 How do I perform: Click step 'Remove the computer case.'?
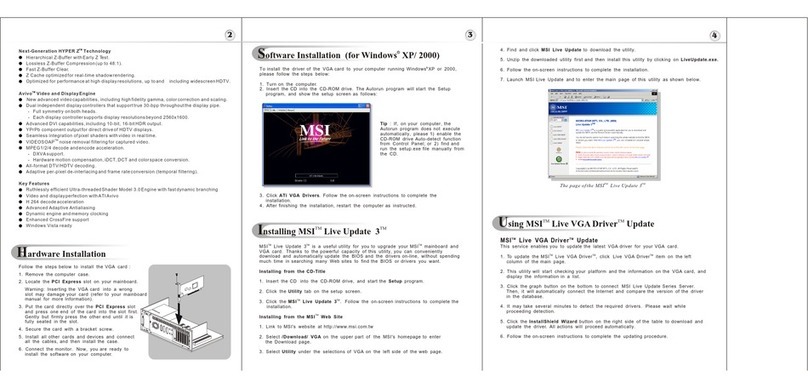(54, 274)
